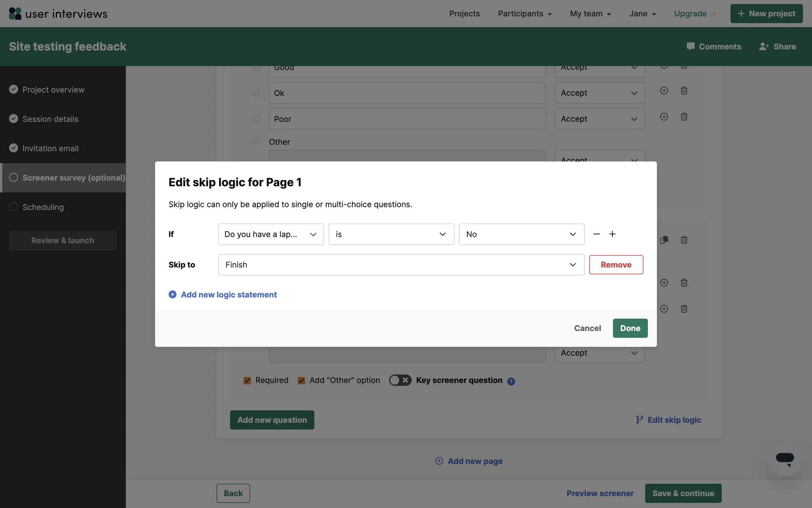Click the red Remove button

click(x=616, y=265)
